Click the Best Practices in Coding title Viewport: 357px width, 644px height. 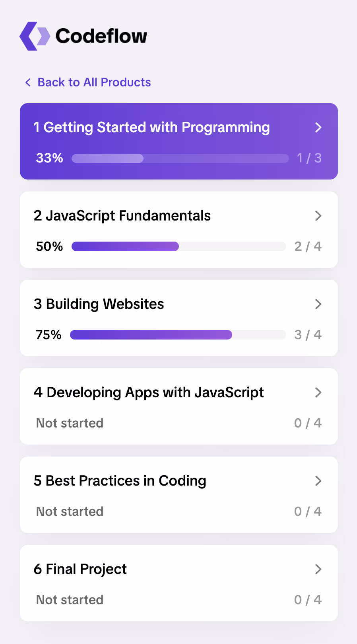point(120,481)
